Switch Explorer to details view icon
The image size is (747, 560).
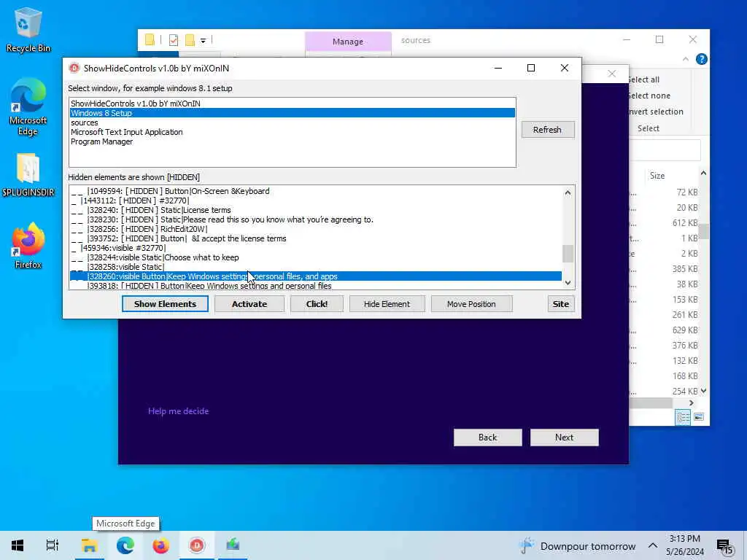[x=682, y=417]
